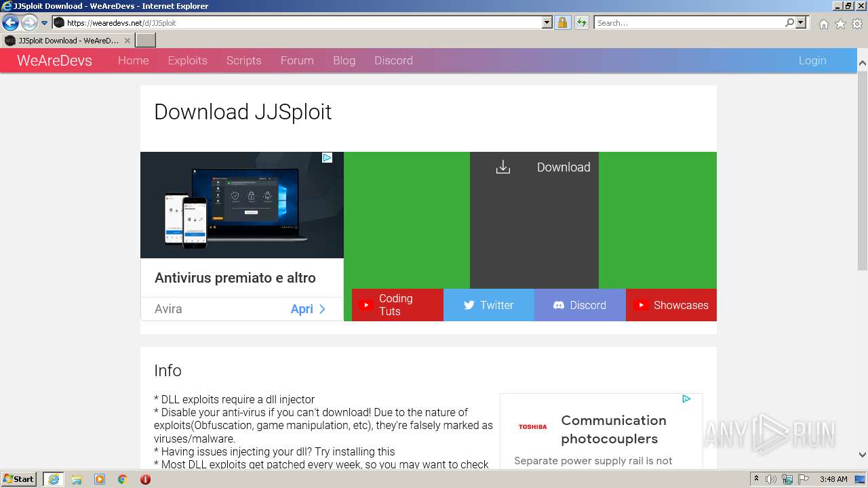
Task: Click the Download button with arrow icon
Action: (534, 220)
